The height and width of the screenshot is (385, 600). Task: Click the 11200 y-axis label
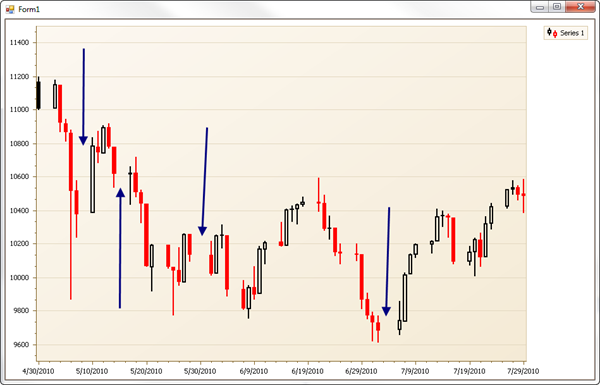20,77
